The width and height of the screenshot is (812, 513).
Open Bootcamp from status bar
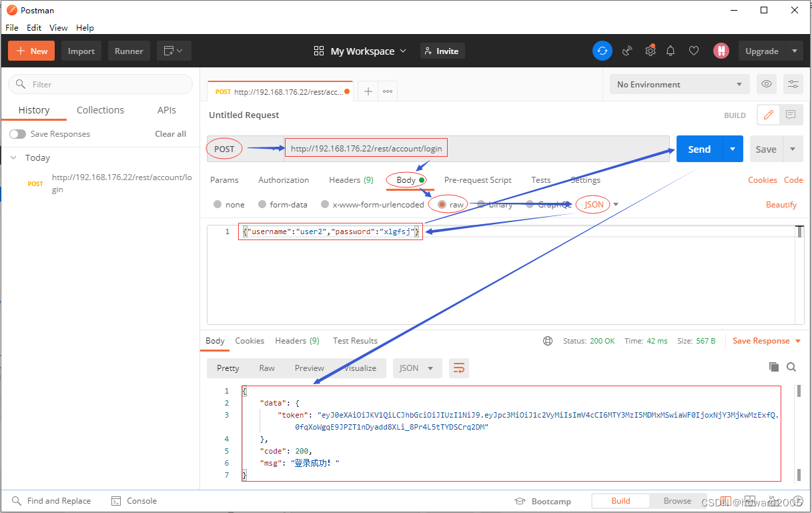(x=543, y=501)
